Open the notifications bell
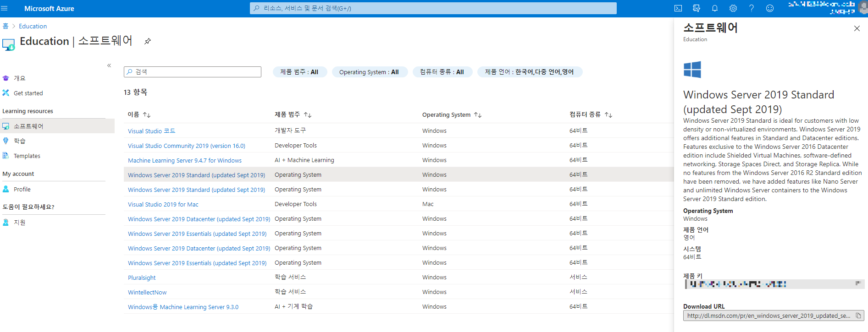Viewport: 868px width, 332px height. pyautogui.click(x=715, y=8)
